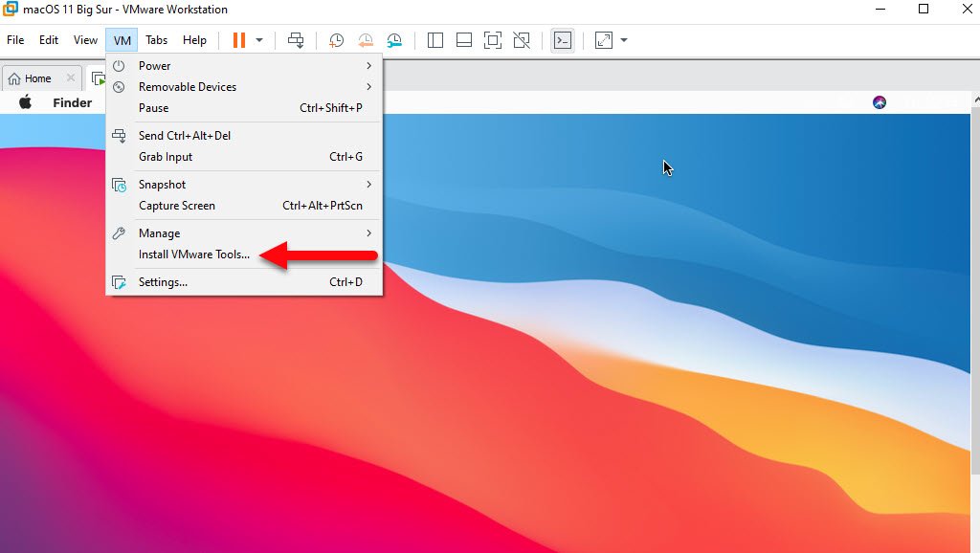This screenshot has height=553, width=980.
Task: Open the File menu
Action: click(x=15, y=40)
